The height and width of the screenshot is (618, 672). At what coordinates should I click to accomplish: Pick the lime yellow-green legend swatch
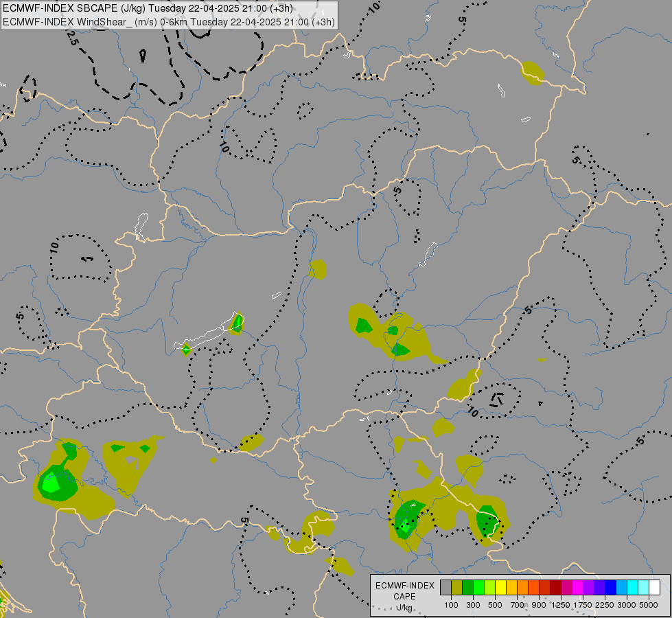pos(490,587)
